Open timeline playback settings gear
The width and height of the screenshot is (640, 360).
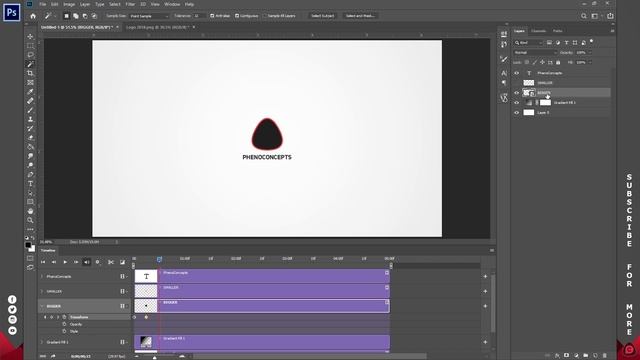pyautogui.click(x=98, y=262)
